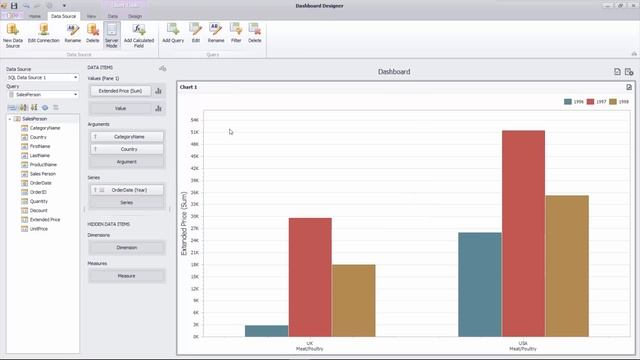Viewport: 640px width, 360px height.
Task: Click the hidden Dimension placeholder
Action: (127, 248)
